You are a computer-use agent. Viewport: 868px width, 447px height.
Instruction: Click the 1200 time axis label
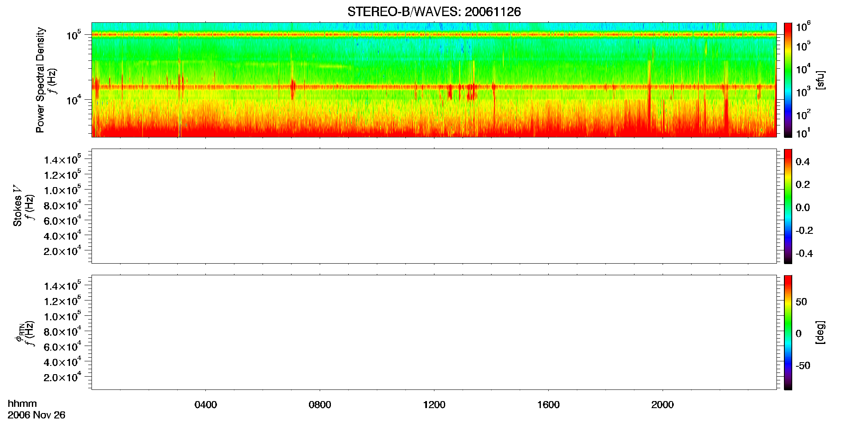[x=434, y=405]
